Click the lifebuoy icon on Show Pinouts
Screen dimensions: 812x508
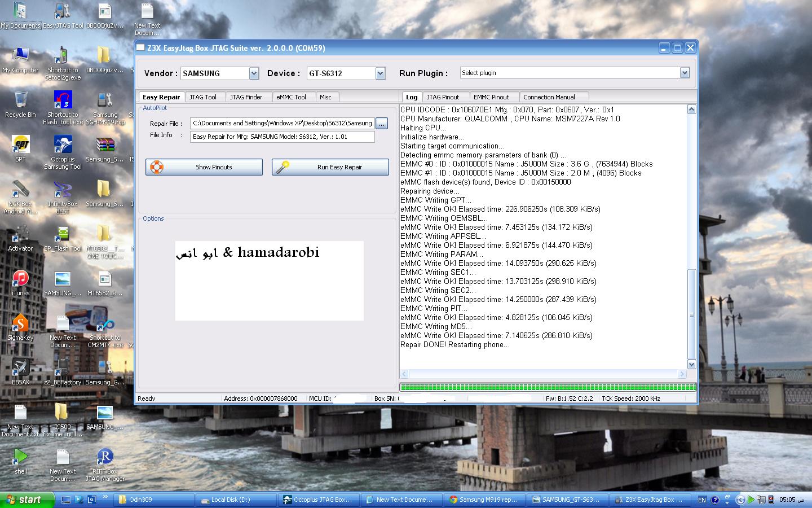[x=157, y=167]
